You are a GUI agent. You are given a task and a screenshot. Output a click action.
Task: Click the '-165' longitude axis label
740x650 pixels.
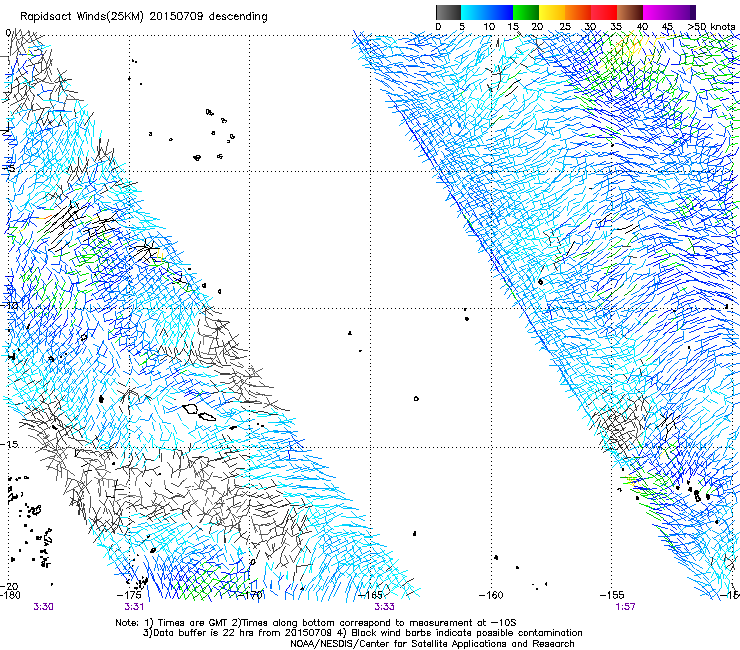click(372, 595)
